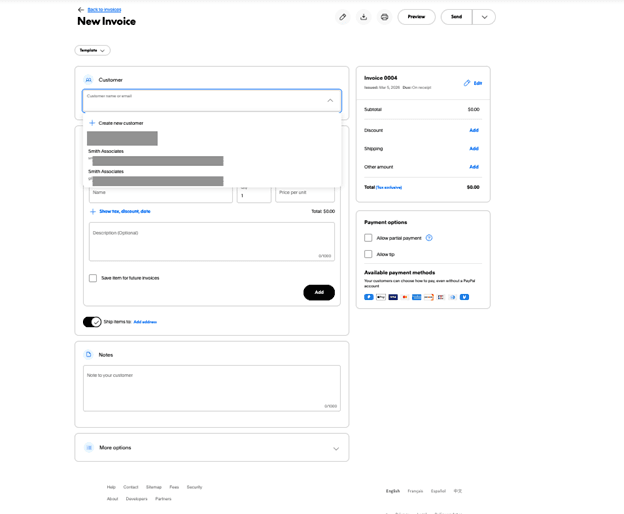Click the Edit invoice details link
The image size is (624, 514).
click(x=478, y=83)
